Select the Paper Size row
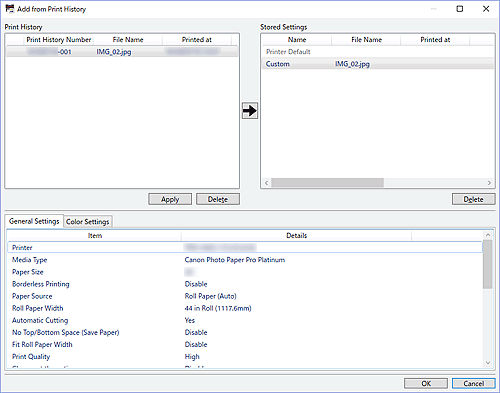Viewport: 500px width, 393px height. (245, 272)
